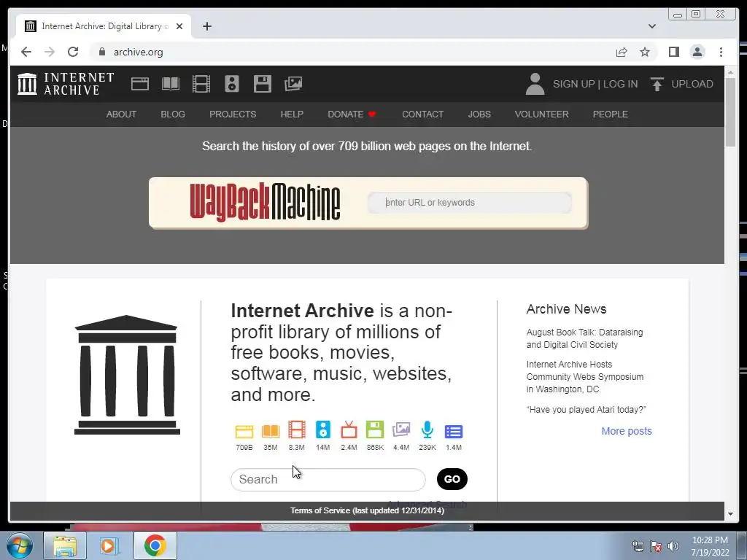This screenshot has height=560, width=747.
Task: Click the Upload arrow icon
Action: 657,84
